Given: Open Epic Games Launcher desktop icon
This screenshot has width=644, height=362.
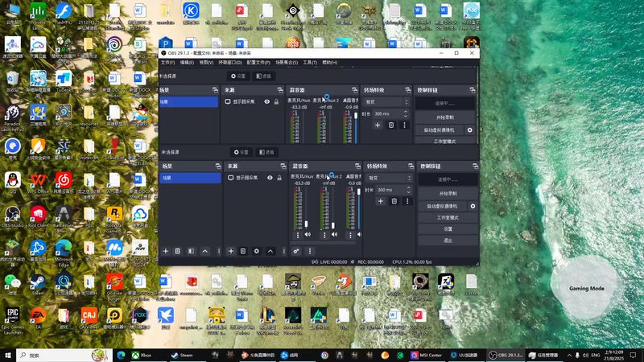Looking at the screenshot, I should (12, 321).
